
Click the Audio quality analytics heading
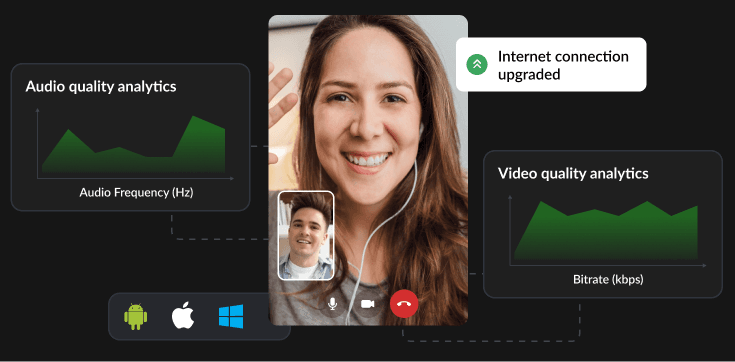coord(101,86)
